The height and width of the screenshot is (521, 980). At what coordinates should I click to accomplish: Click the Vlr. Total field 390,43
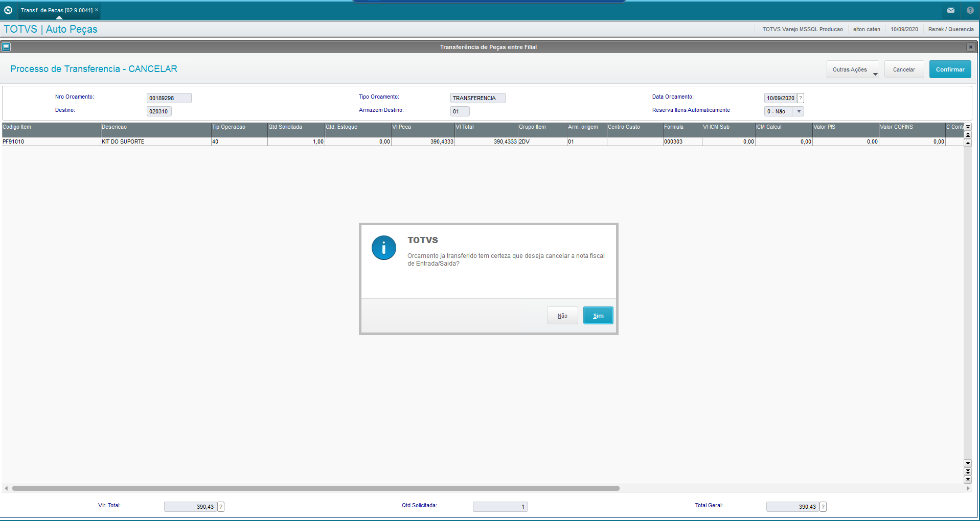pyautogui.click(x=190, y=507)
